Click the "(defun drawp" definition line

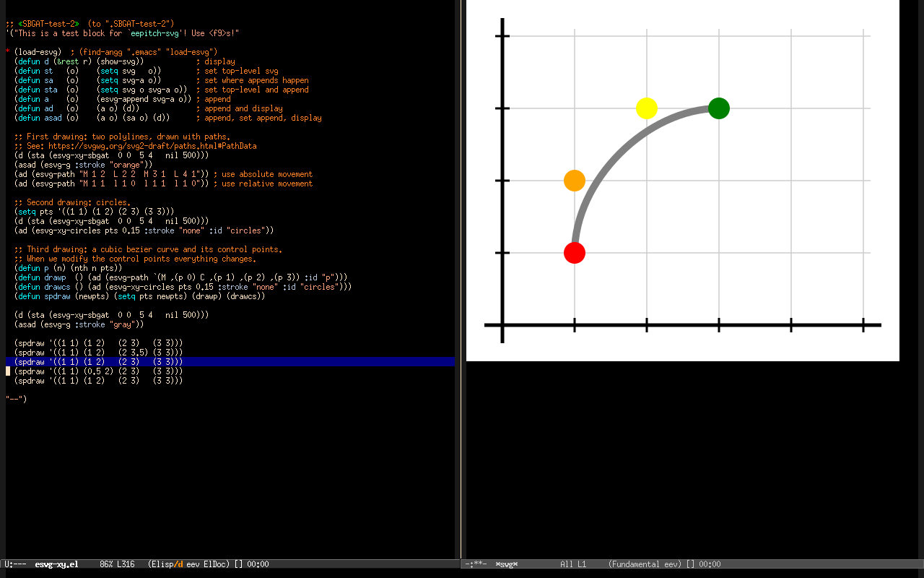(x=180, y=277)
